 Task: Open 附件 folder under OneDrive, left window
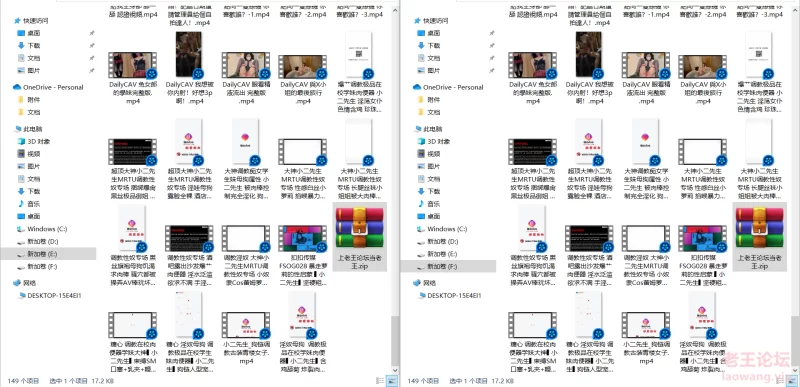point(29,100)
